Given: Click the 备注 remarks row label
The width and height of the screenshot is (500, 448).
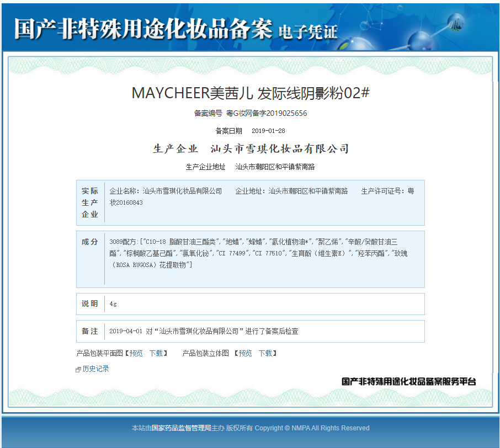Looking at the screenshot, I should pyautogui.click(x=90, y=331).
